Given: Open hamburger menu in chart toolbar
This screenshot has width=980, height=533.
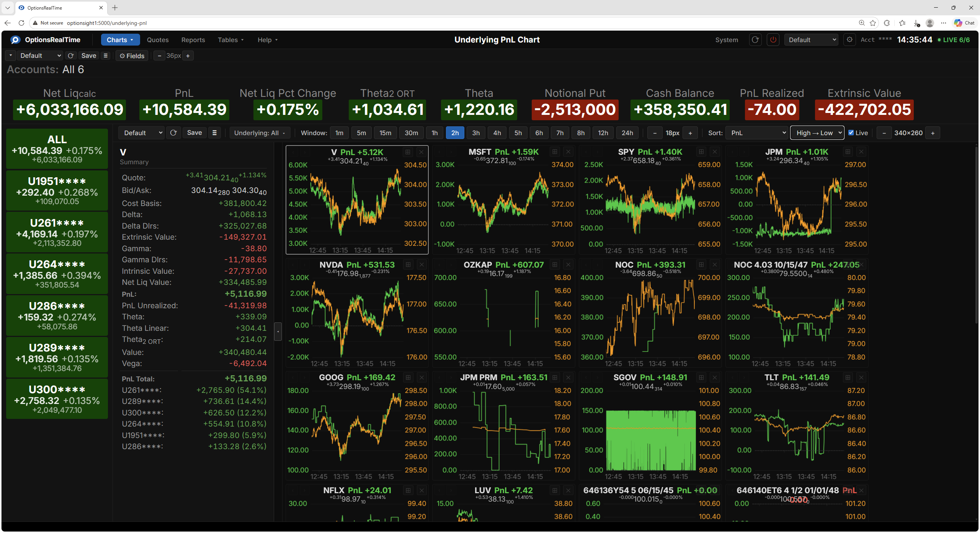Looking at the screenshot, I should pyautogui.click(x=214, y=133).
